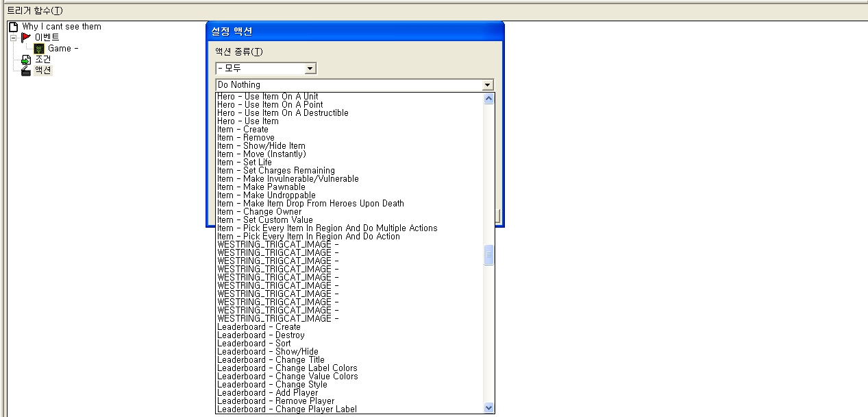Image resolution: width=868 pixels, height=417 pixels.
Task: Click the list scrollbar up arrow
Action: 488,98
